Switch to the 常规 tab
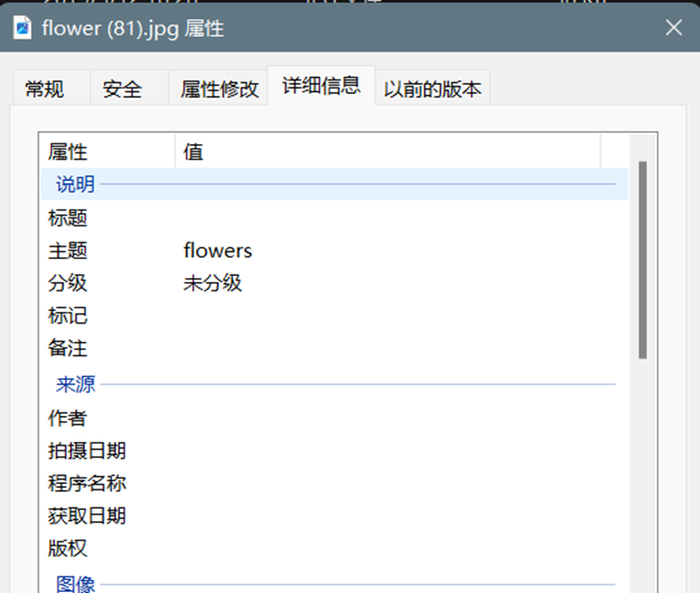700x593 pixels. [45, 89]
